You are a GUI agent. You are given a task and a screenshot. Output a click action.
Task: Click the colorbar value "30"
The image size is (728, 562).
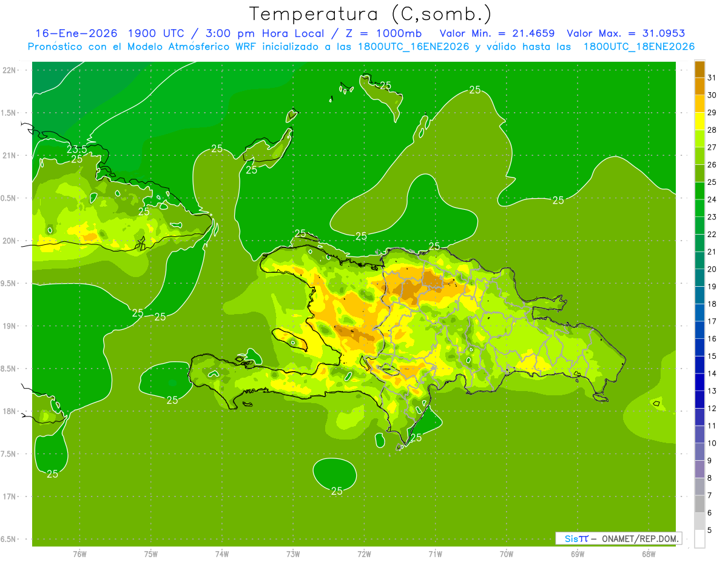point(712,95)
